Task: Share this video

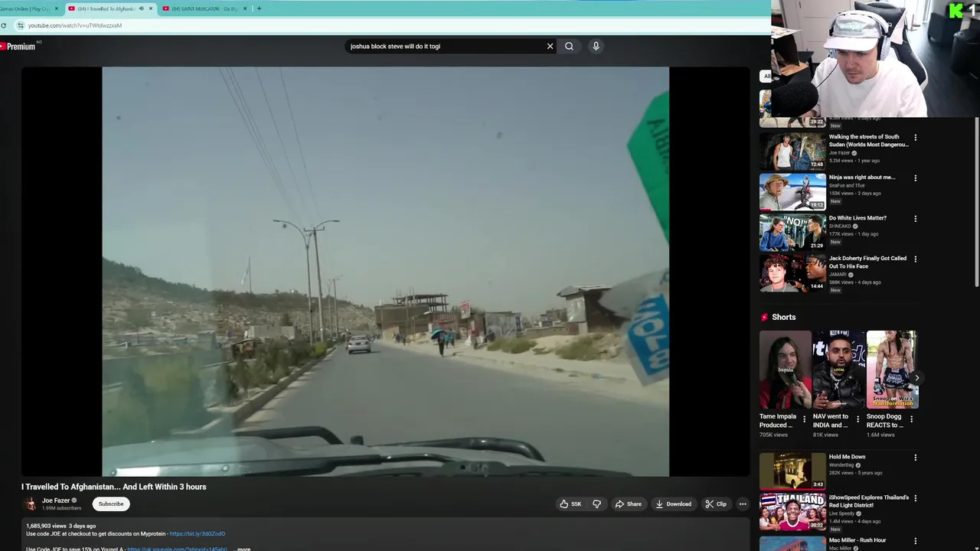Action: click(x=629, y=504)
